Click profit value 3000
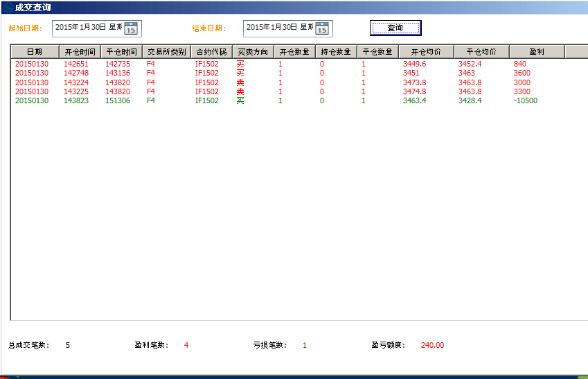The height and width of the screenshot is (379, 588). point(522,82)
